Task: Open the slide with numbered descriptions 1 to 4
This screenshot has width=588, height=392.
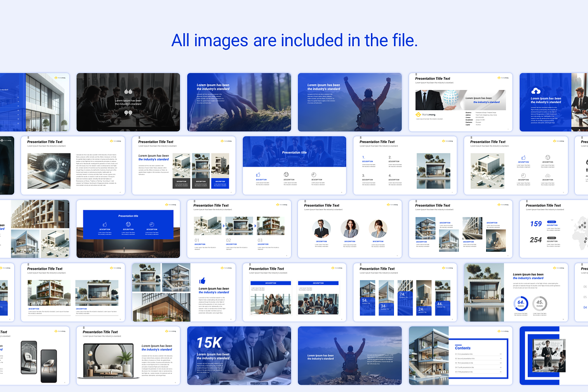Action: [405, 166]
